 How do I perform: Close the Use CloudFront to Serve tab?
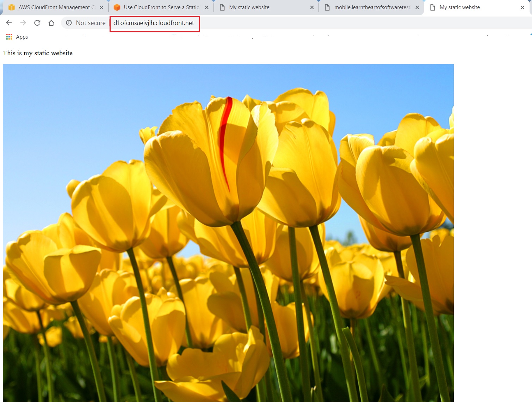click(206, 7)
